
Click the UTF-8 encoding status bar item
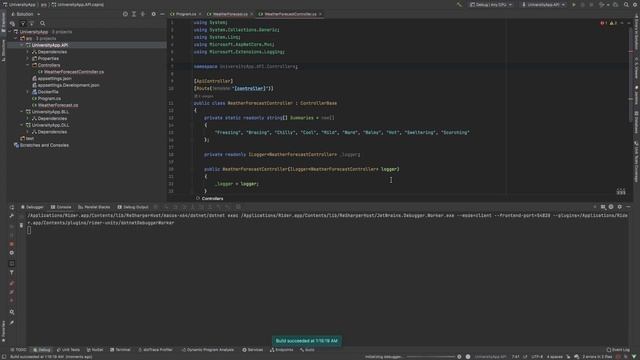tap(537, 357)
